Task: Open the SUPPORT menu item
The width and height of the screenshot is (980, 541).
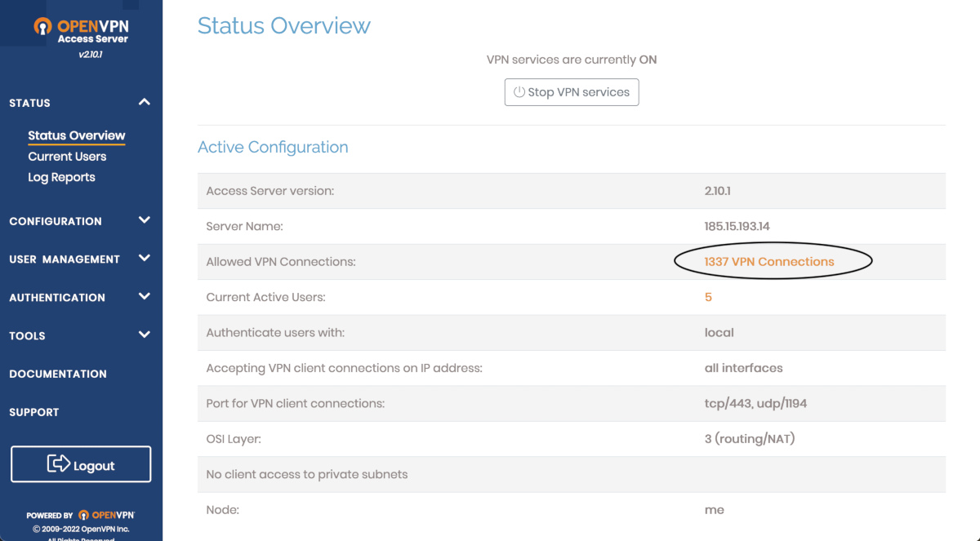Action: 34,412
